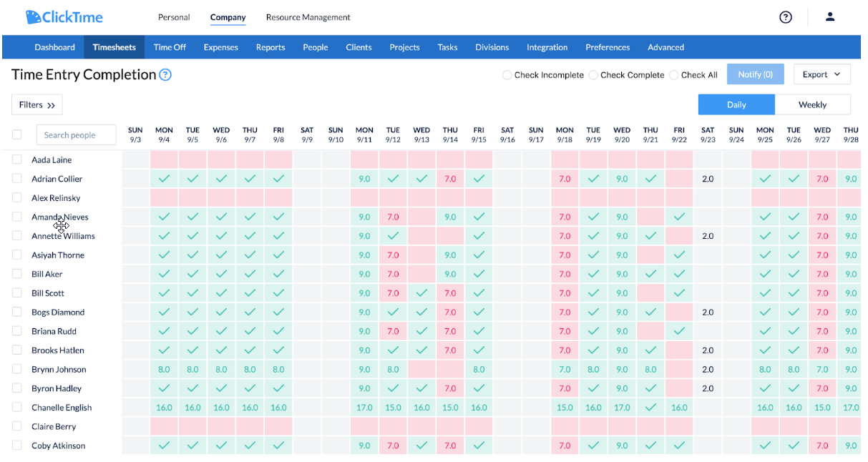Select the Check All radio button
The height and width of the screenshot is (462, 868).
click(674, 75)
